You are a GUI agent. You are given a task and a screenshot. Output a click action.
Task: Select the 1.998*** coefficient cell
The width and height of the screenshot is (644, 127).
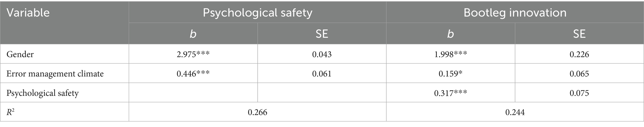coord(451,54)
